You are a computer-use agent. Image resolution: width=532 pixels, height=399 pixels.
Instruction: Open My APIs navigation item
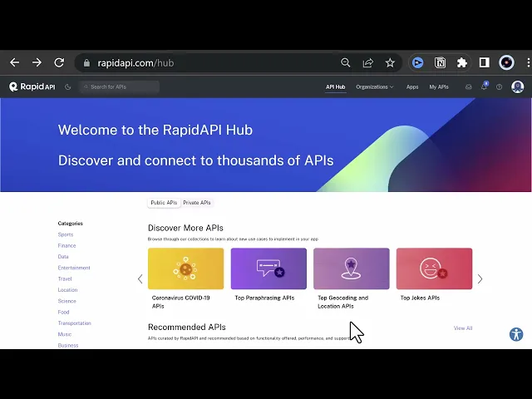439,86
